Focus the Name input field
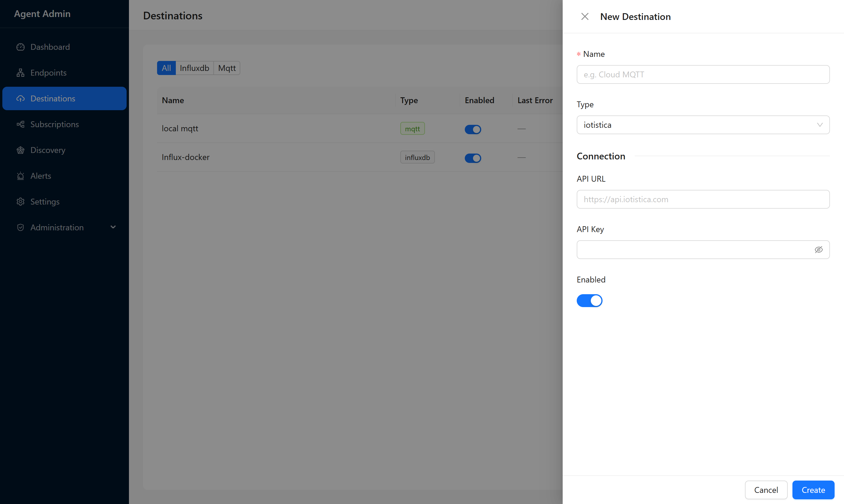The image size is (844, 504). pyautogui.click(x=703, y=74)
